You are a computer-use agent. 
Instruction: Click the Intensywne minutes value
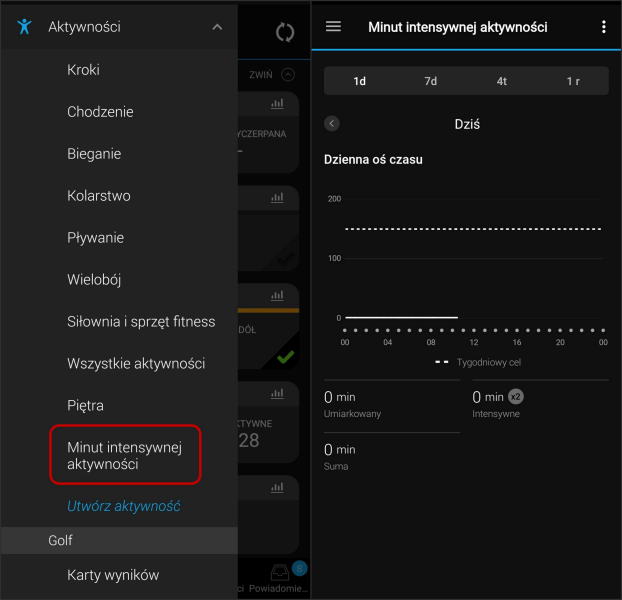pos(488,397)
